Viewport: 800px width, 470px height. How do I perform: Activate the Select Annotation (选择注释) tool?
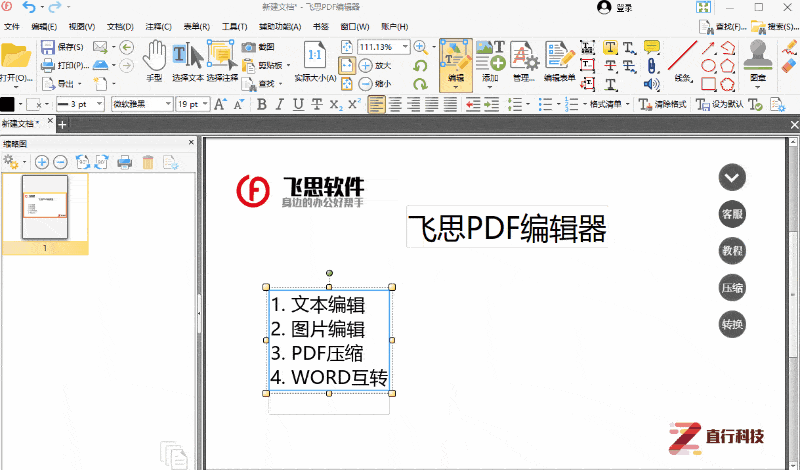tap(222, 61)
